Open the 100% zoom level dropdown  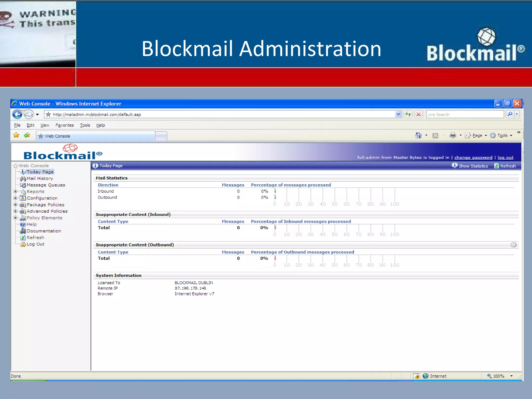coord(511,376)
